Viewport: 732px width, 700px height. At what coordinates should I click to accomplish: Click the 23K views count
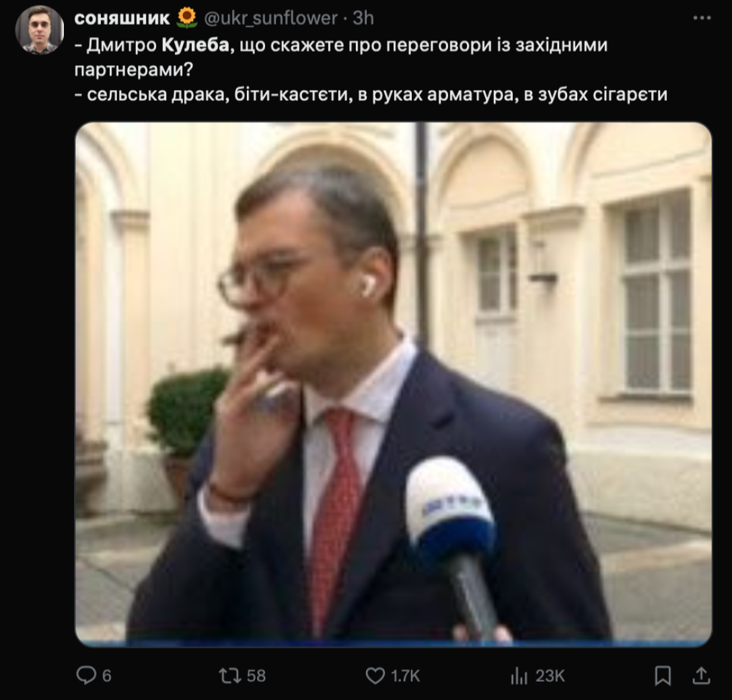[x=550, y=676]
